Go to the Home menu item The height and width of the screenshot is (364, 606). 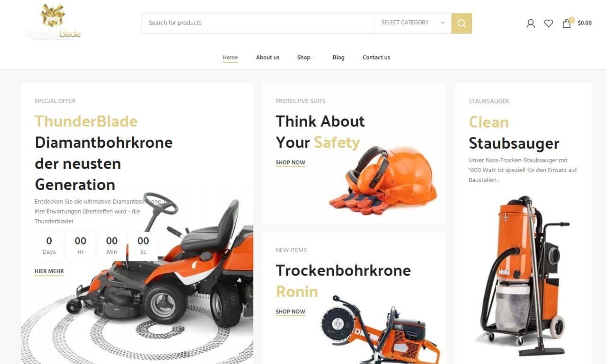click(x=230, y=57)
